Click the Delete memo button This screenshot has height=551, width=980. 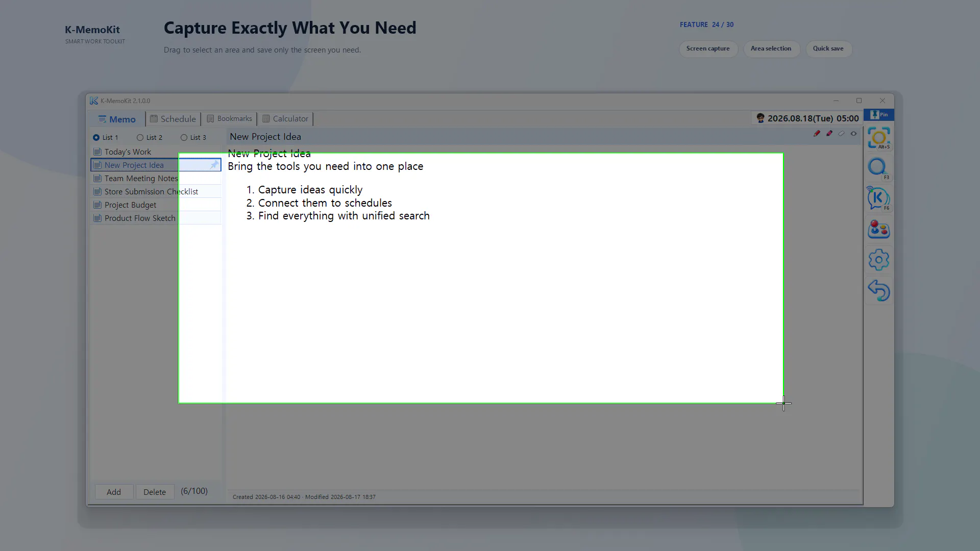[155, 492]
